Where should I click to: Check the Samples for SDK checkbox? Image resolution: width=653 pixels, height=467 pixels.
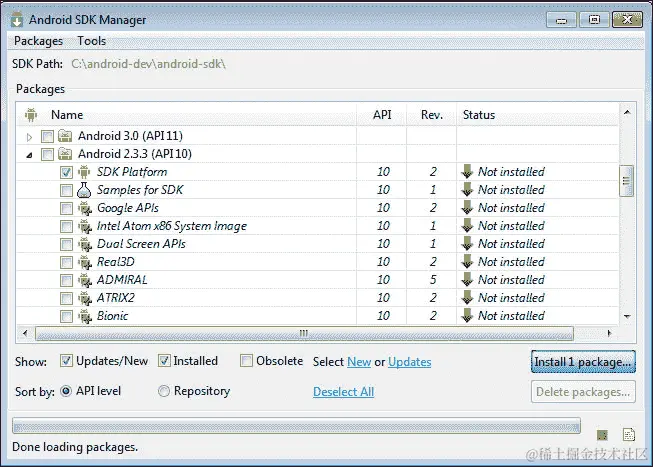66,190
